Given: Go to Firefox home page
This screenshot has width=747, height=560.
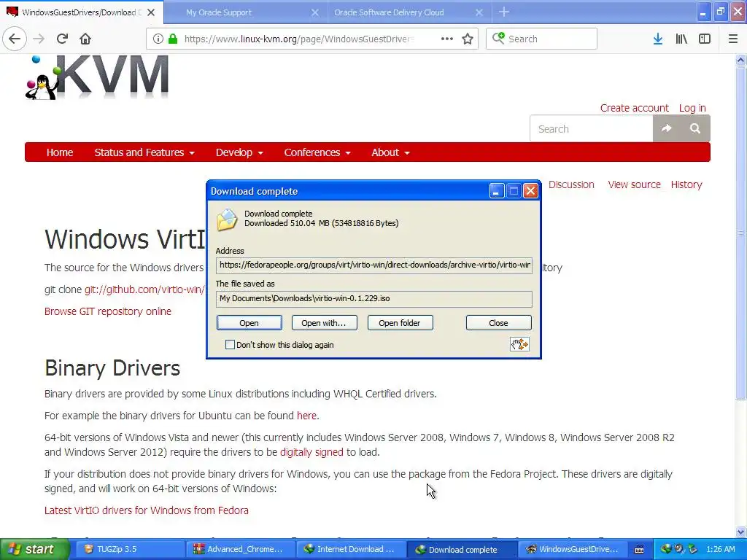Looking at the screenshot, I should pos(85,39).
